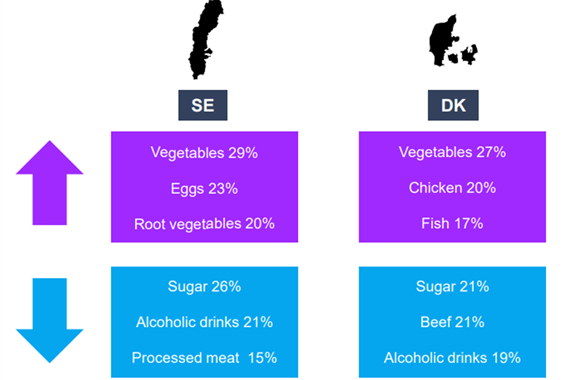This screenshot has height=380, width=570.
Task: Click Fish 17% entry
Action: pyautogui.click(x=452, y=223)
